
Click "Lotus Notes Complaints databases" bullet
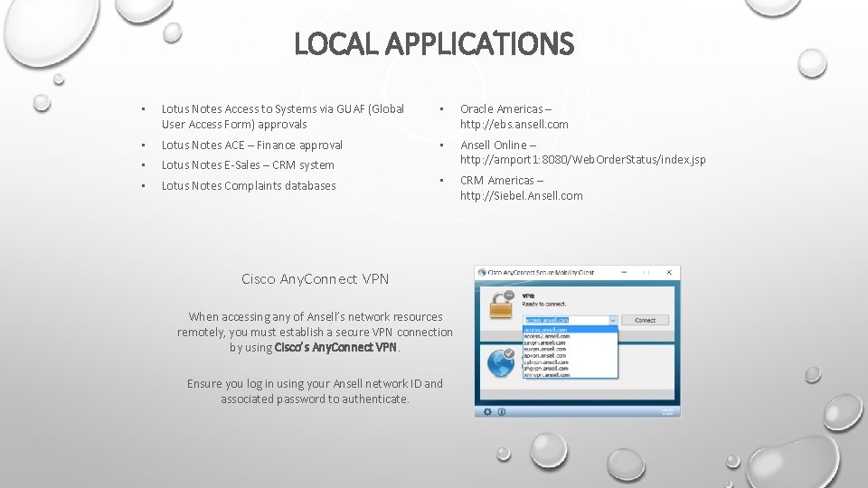pos(249,186)
